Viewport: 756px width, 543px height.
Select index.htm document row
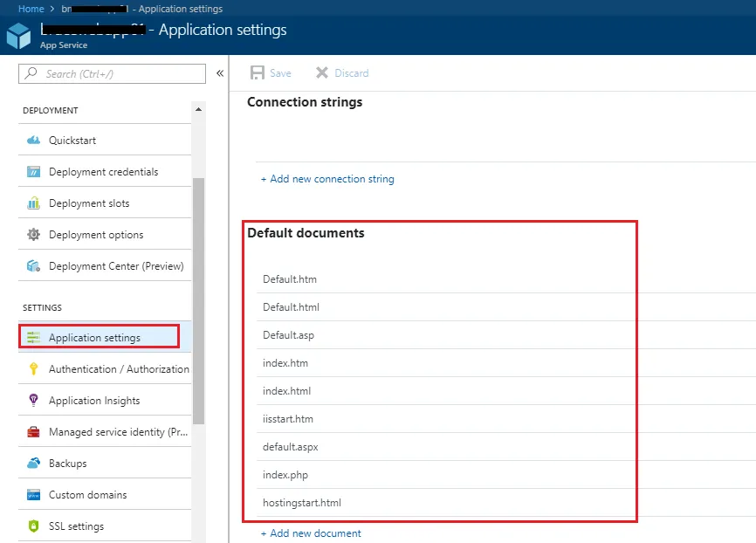click(506, 363)
